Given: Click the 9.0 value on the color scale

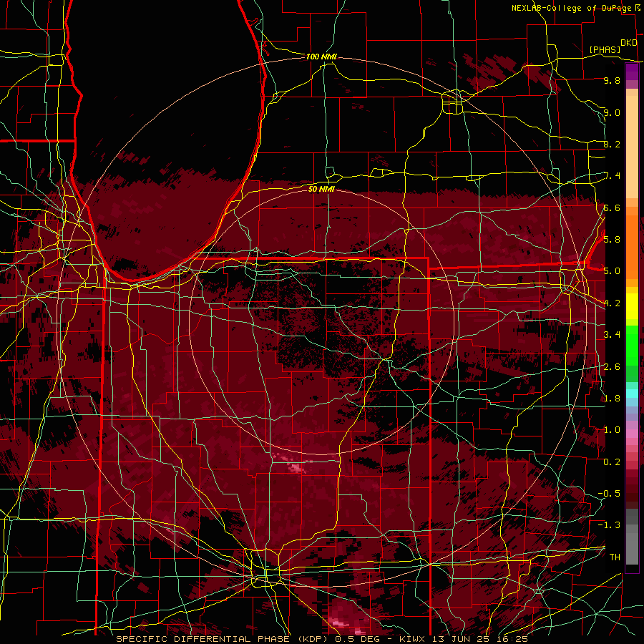Looking at the screenshot, I should click(x=612, y=112).
